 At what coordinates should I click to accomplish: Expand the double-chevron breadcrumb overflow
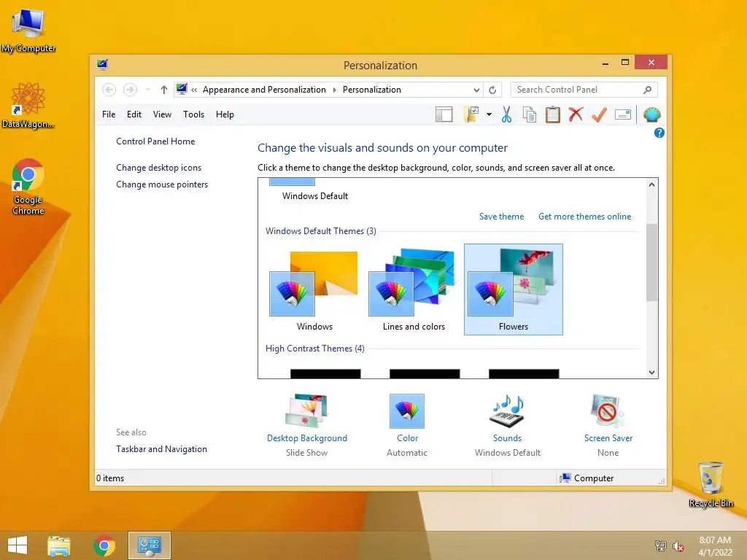click(194, 90)
